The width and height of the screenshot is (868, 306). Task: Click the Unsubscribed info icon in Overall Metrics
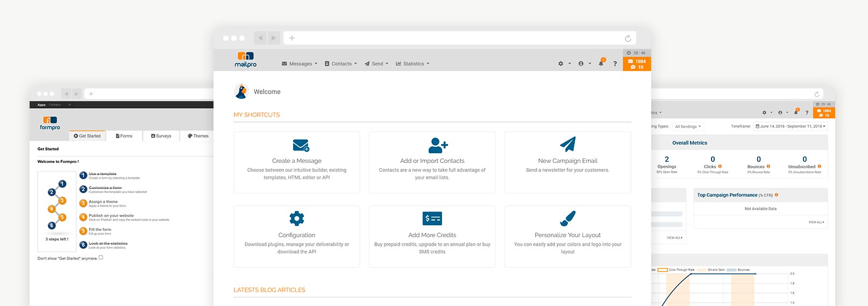coord(819,166)
